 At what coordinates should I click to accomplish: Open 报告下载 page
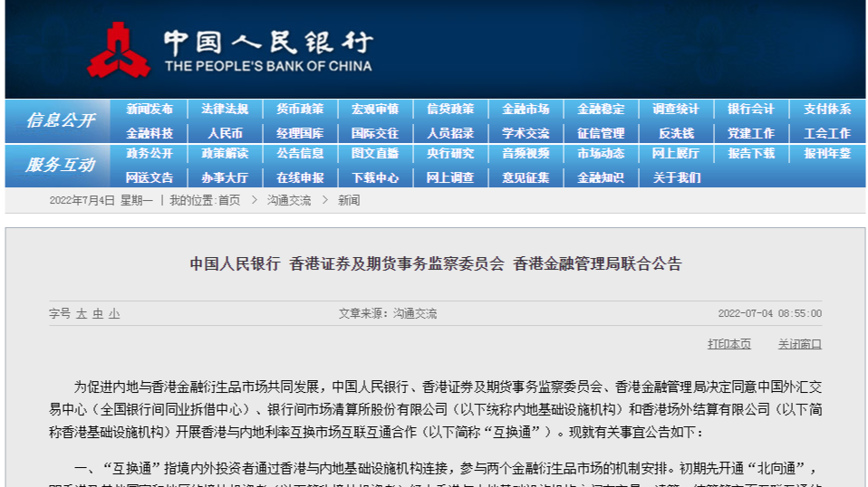point(751,153)
